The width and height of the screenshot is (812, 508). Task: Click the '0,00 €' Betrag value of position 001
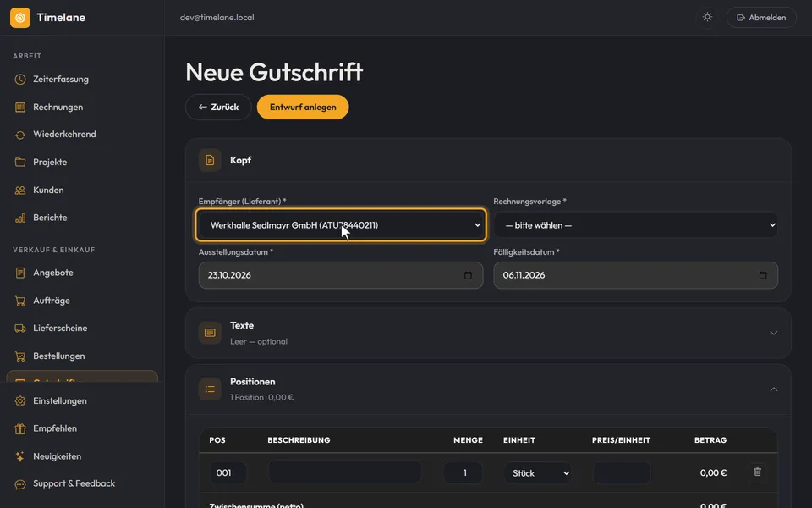coord(713,472)
